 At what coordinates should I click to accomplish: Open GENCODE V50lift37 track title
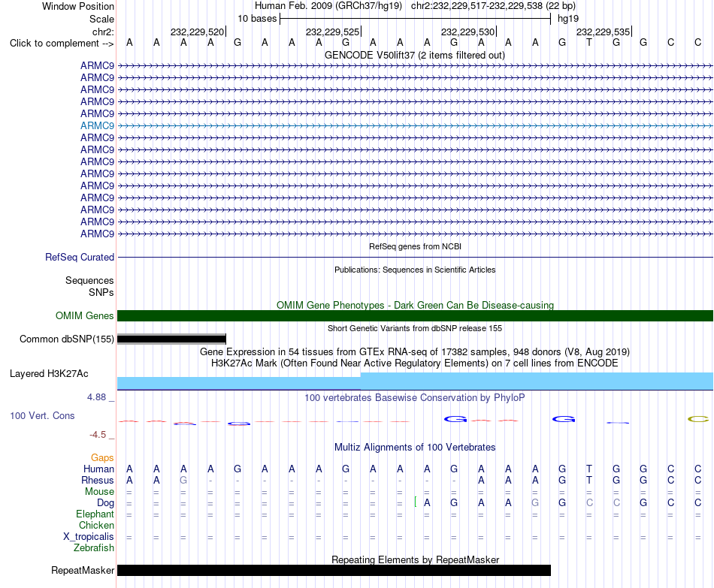414,55
